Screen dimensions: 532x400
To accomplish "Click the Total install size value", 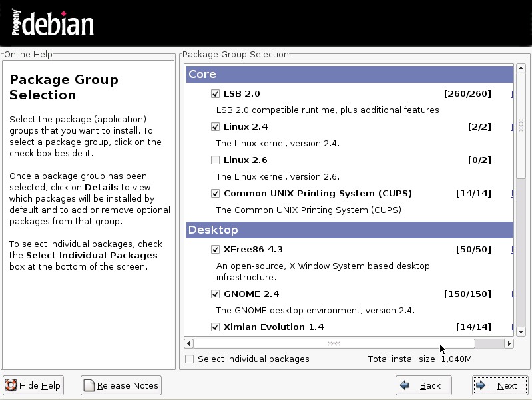I will (456, 359).
